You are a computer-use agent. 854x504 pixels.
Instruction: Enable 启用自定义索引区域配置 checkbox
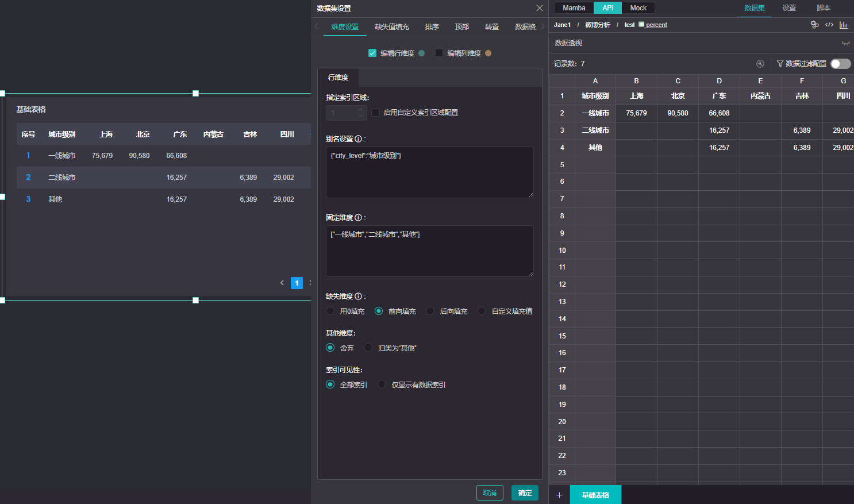pos(376,113)
